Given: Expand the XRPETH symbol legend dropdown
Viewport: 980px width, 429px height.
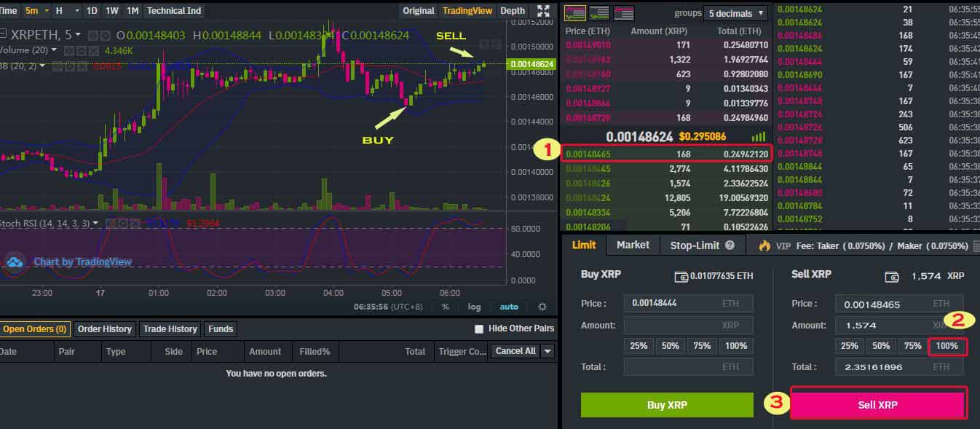Looking at the screenshot, I should pos(78,35).
